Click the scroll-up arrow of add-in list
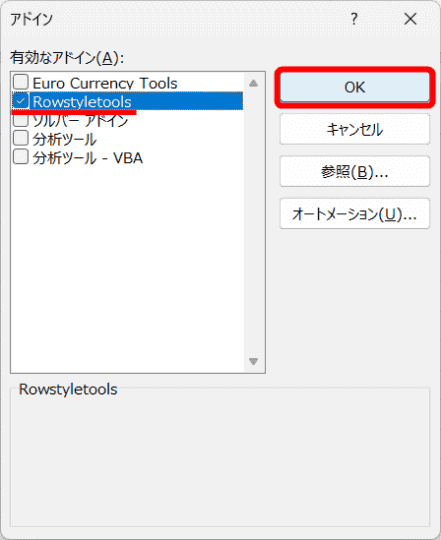 point(253,83)
